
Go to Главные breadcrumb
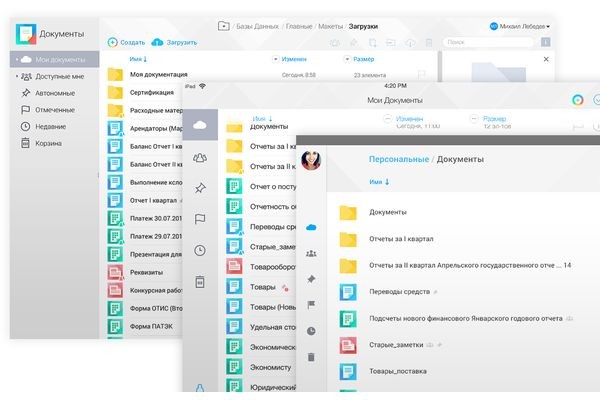(x=299, y=26)
